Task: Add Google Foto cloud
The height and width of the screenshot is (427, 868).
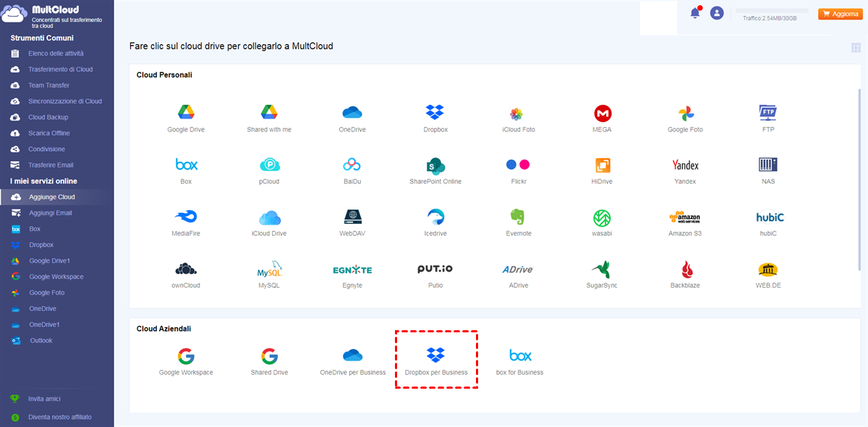Action: 686,113
